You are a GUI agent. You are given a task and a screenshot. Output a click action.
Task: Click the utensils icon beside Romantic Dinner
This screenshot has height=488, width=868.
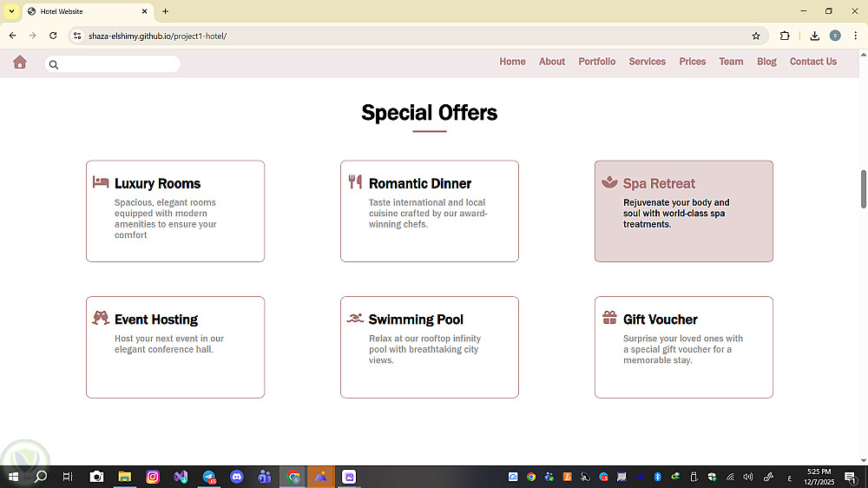pos(355,181)
